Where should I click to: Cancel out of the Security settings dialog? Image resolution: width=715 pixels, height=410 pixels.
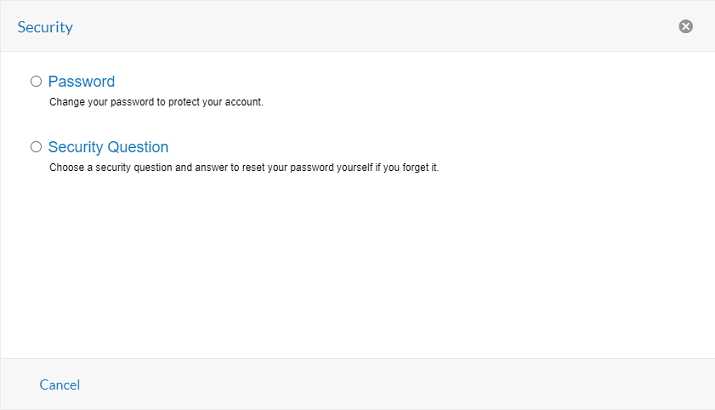60,385
